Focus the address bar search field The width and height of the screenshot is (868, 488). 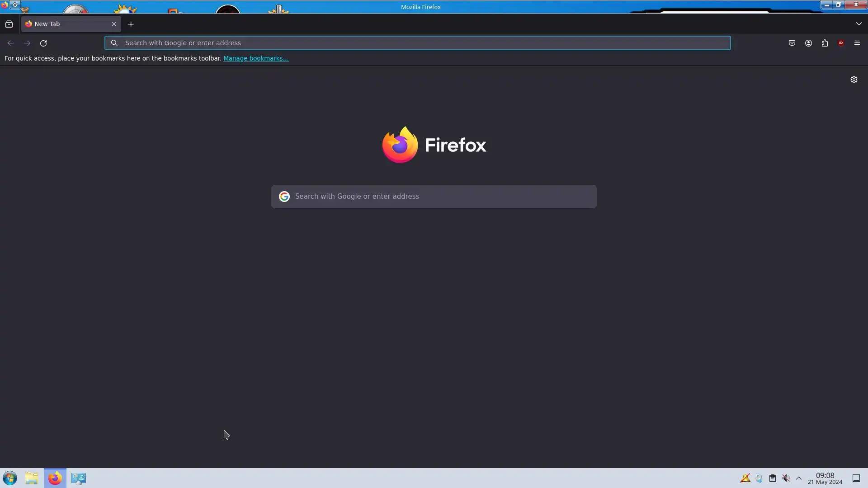click(418, 43)
